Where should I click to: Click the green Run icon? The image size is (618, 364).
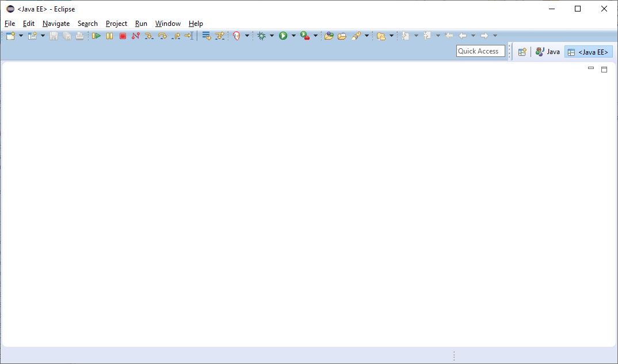(x=283, y=36)
